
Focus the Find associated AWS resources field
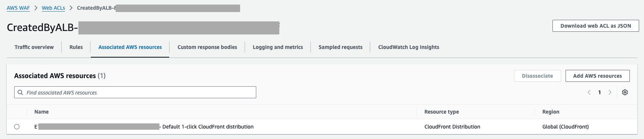pos(135,92)
